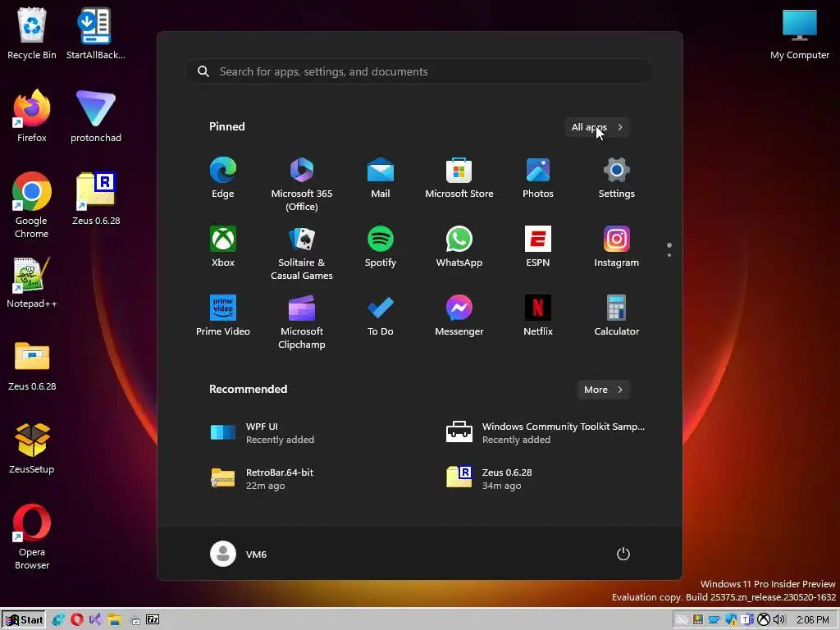Click the 2:06 PM taskbar clock
This screenshot has width=840, height=630.
(813, 620)
